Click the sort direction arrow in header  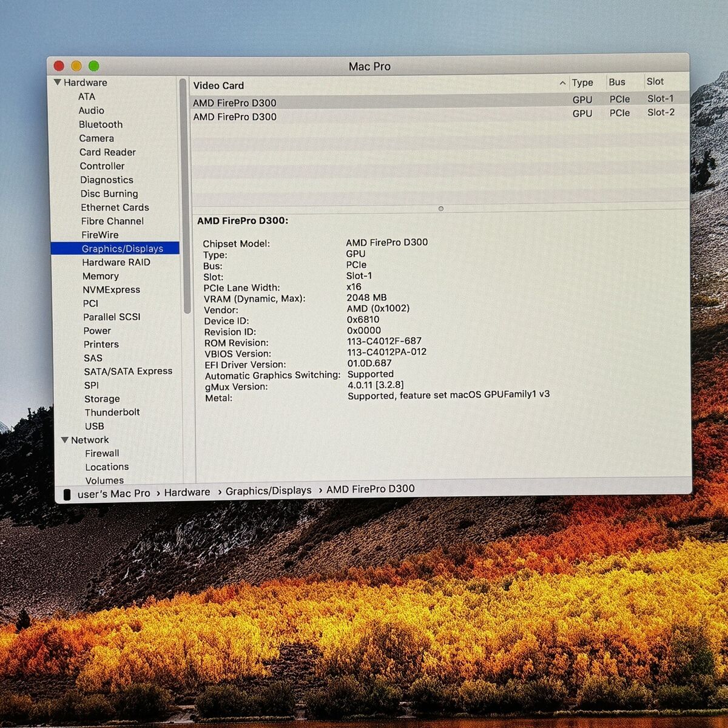click(x=562, y=83)
